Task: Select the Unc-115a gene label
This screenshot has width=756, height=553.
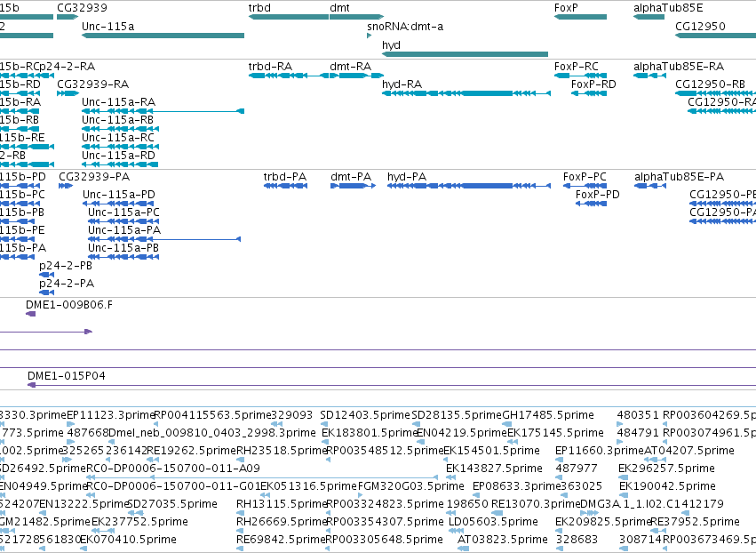Action: pyautogui.click(x=108, y=26)
